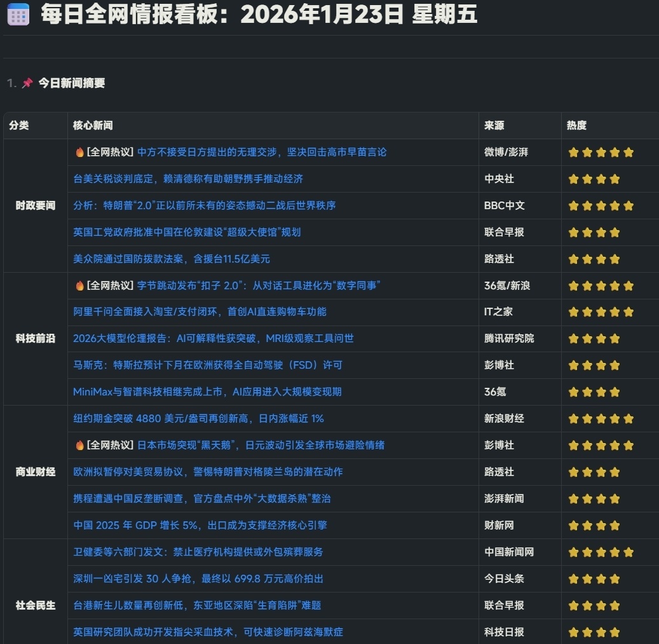
Task: Click the flame icon before 日本市场突现 headline
Action: pos(79,445)
